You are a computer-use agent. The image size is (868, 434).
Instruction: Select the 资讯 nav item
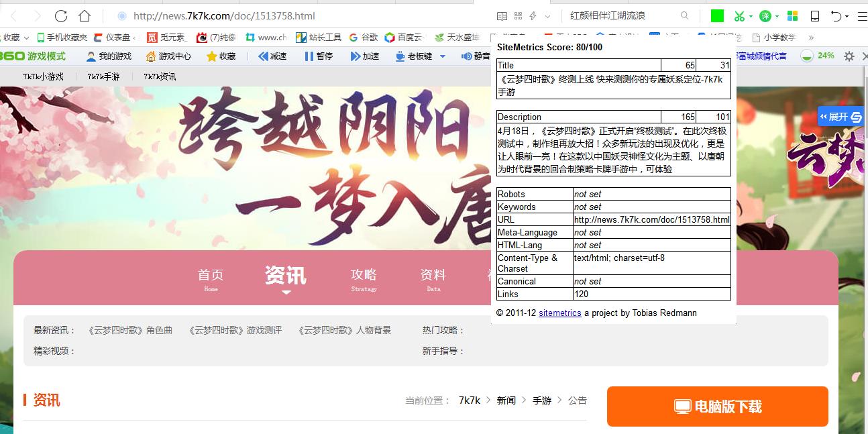coord(286,278)
